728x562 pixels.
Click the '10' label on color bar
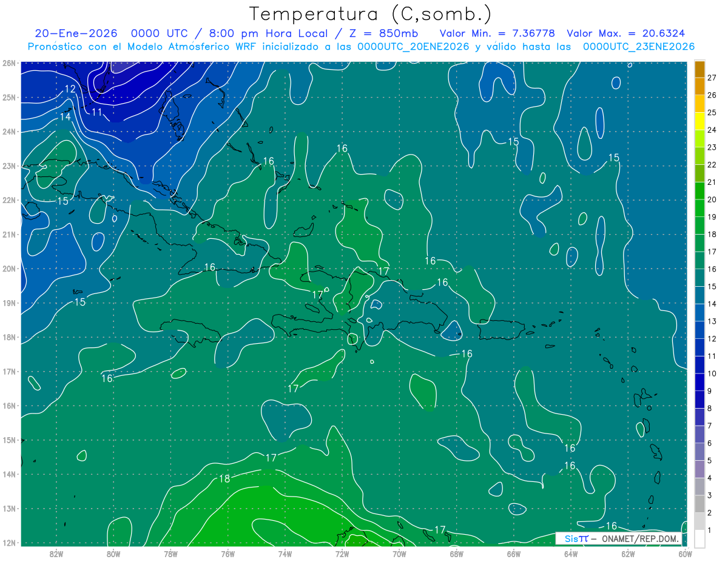coord(712,373)
